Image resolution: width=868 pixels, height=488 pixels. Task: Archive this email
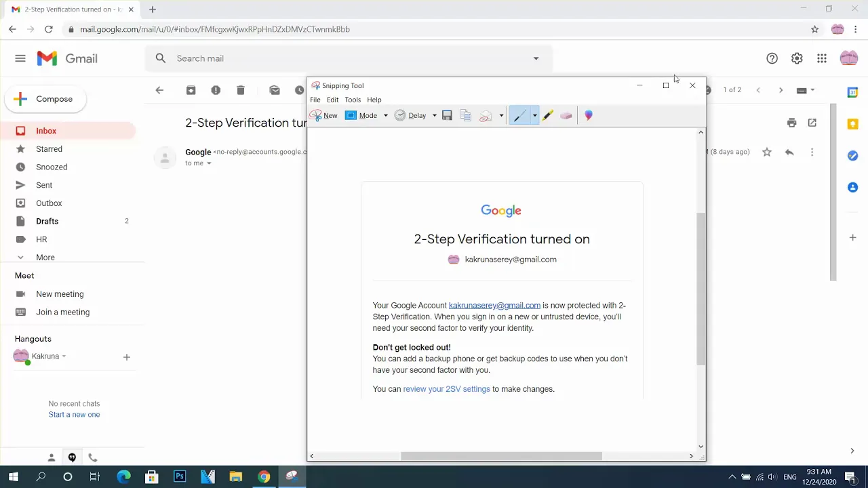[191, 90]
